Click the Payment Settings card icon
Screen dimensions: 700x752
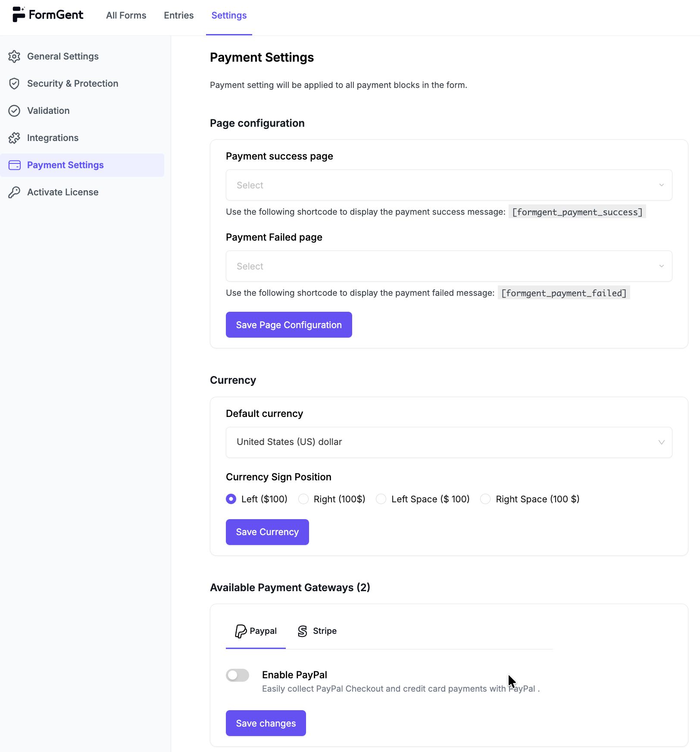[15, 165]
